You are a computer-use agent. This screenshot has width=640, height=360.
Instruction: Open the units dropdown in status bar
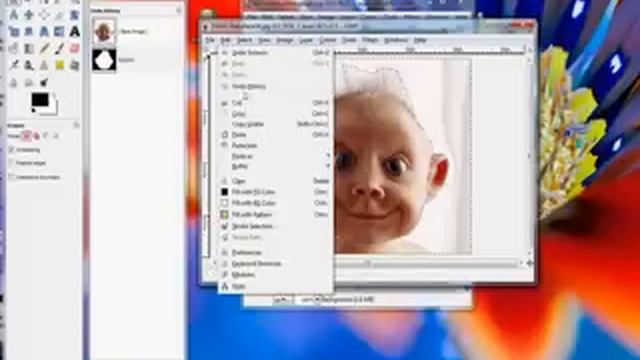click(x=283, y=300)
